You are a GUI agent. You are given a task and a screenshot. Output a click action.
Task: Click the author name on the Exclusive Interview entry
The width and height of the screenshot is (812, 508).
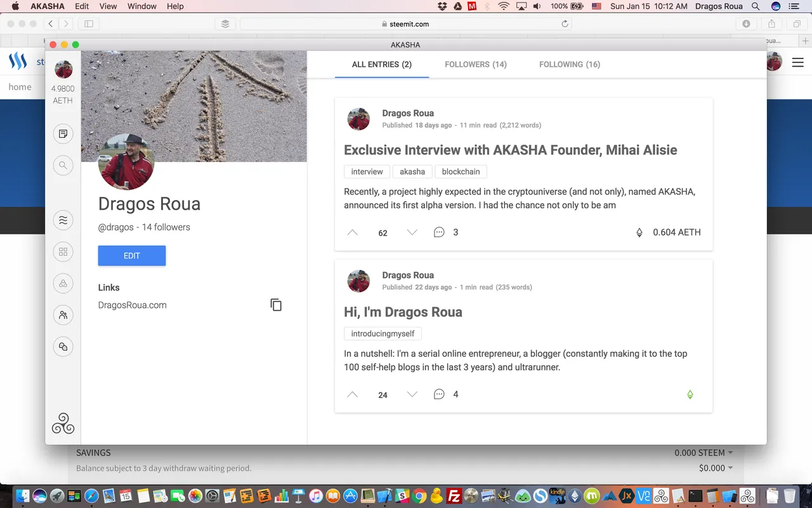[408, 113]
